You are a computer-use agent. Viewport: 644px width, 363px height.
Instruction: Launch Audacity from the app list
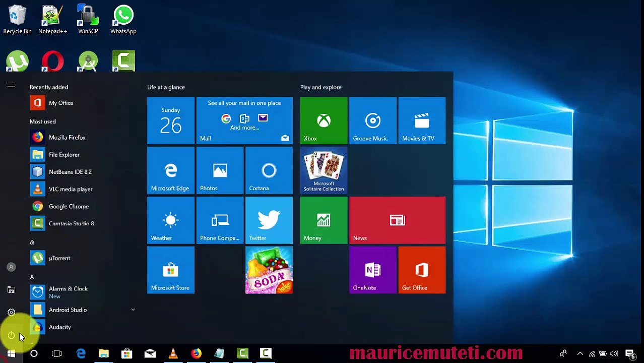click(x=81, y=327)
